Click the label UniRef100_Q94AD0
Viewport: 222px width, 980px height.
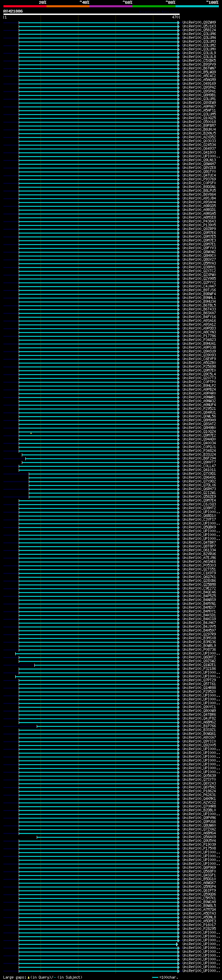[199, 439]
